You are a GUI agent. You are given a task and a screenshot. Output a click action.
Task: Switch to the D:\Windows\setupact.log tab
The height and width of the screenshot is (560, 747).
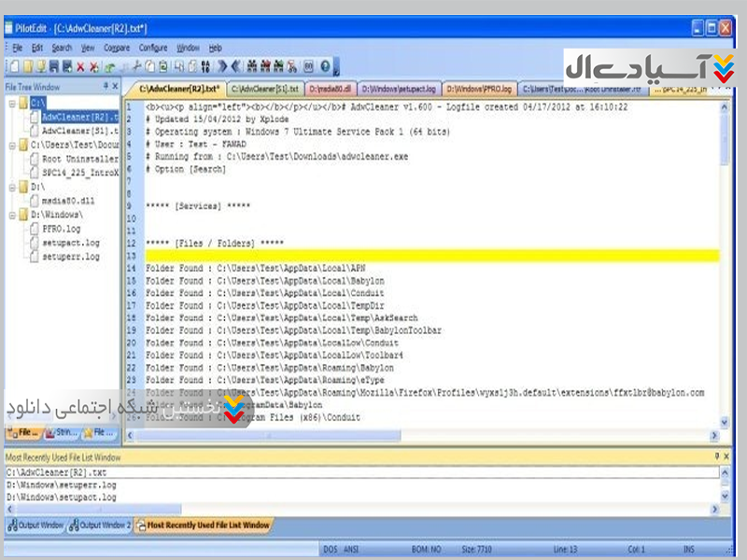(400, 89)
